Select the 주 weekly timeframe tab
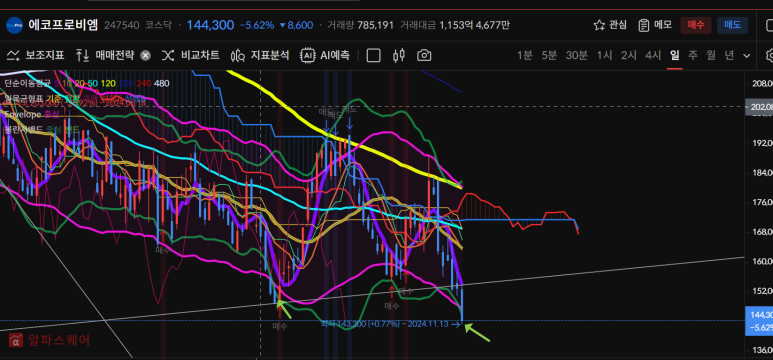 pos(693,55)
